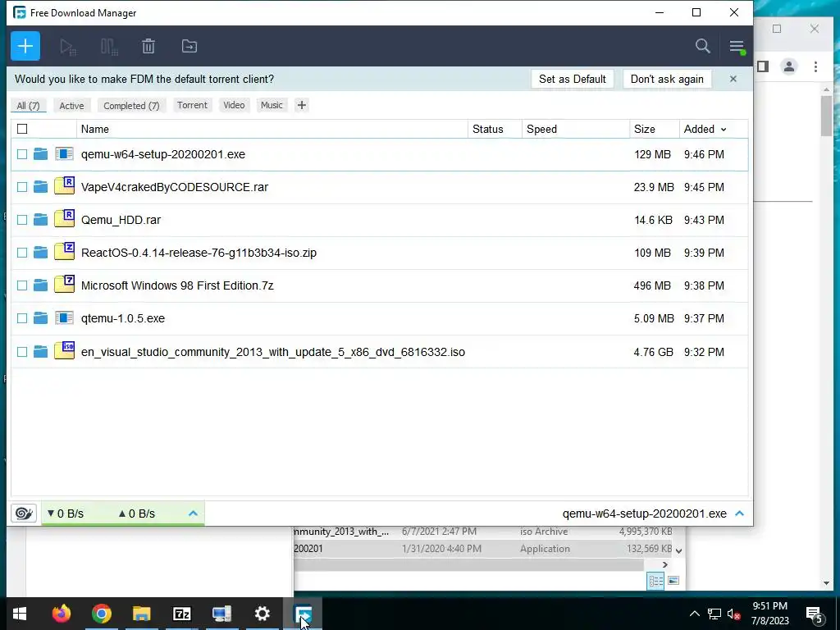Click the zip file icon of ReactOS
840x630 pixels.
coord(64,252)
